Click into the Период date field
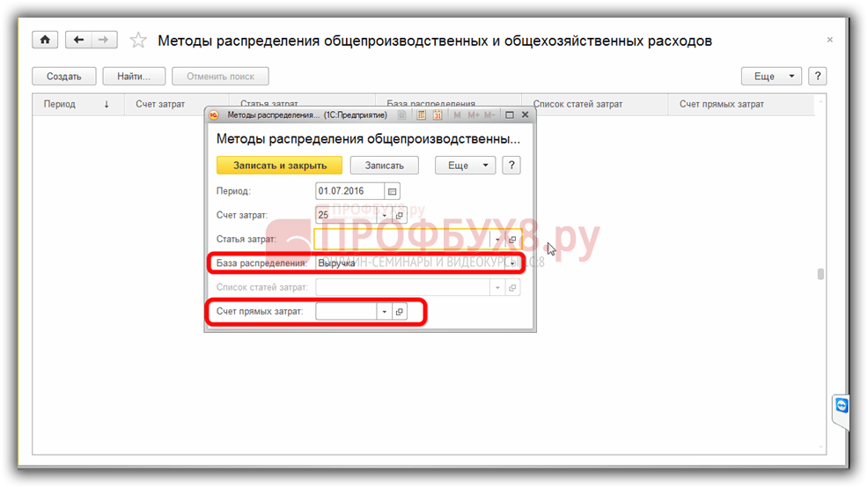 349,191
